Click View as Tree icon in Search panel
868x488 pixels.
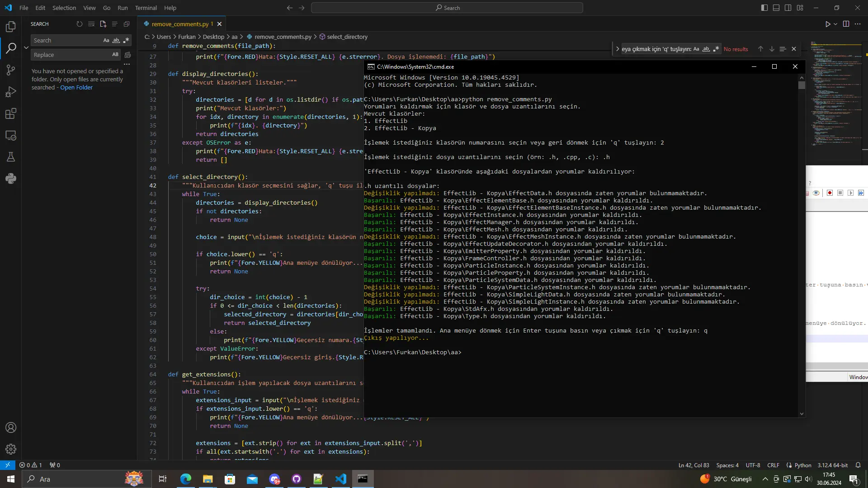(x=115, y=24)
